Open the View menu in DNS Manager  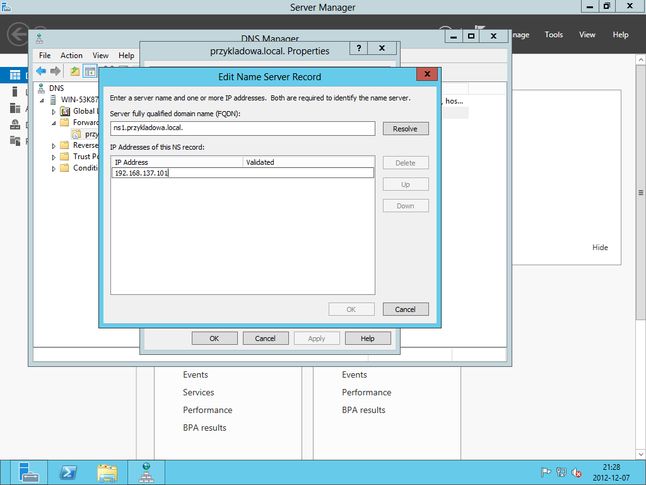click(x=100, y=55)
